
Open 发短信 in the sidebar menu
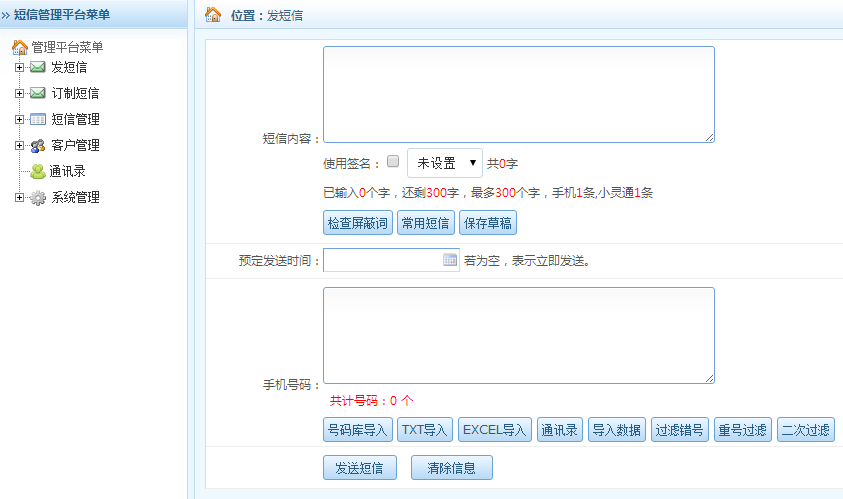click(69, 67)
